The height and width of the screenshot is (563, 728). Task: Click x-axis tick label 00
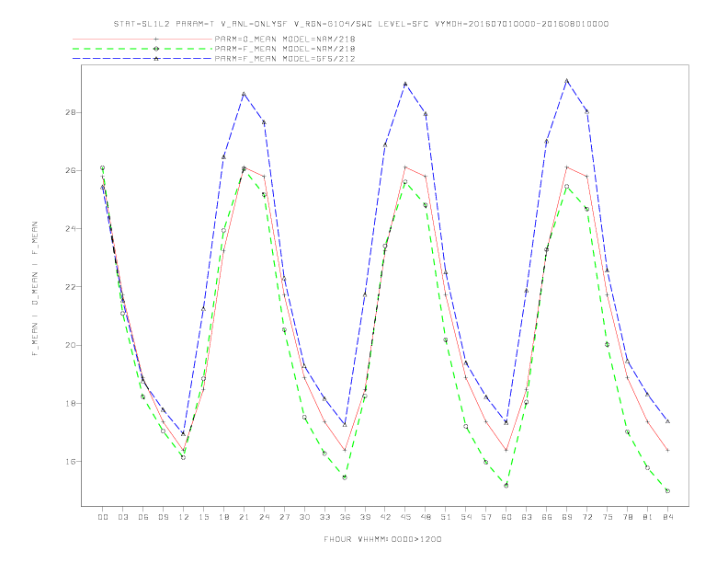click(x=103, y=517)
